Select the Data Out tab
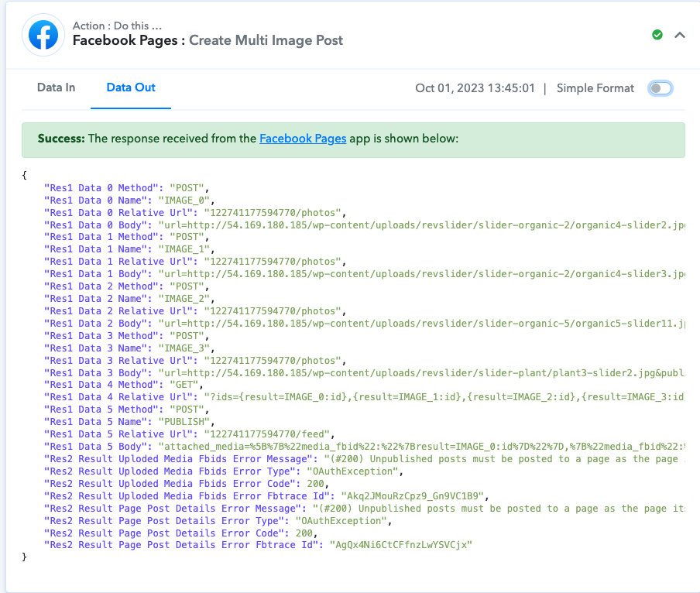Screen dimensions: 700x593 pos(131,87)
